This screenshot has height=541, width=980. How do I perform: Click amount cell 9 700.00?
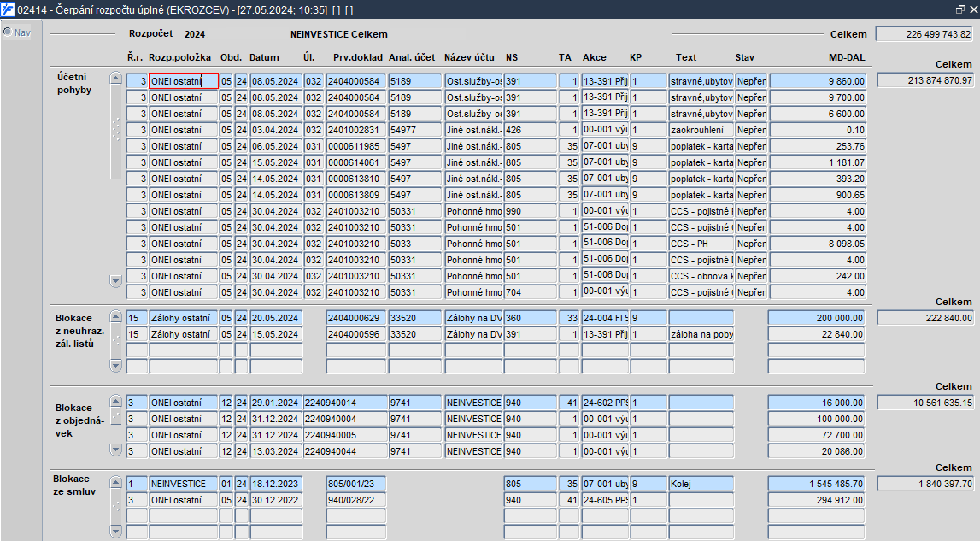pos(818,97)
